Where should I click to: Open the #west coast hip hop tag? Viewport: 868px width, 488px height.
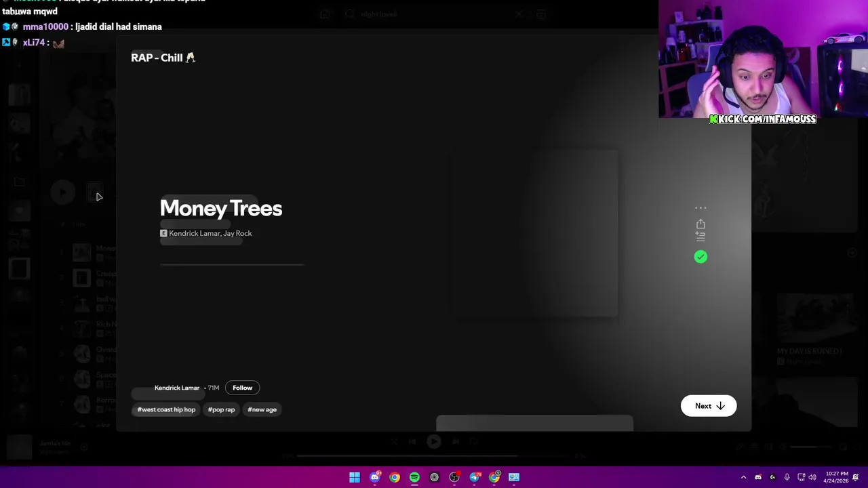166,409
